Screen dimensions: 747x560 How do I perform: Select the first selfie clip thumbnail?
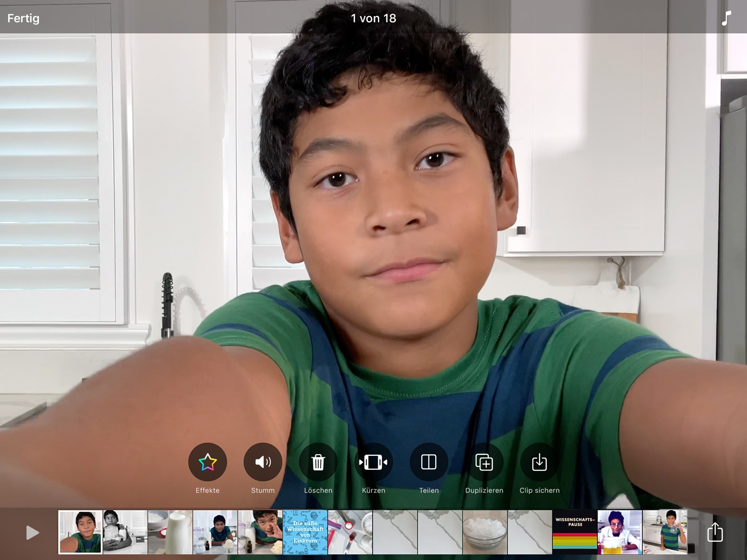click(80, 532)
